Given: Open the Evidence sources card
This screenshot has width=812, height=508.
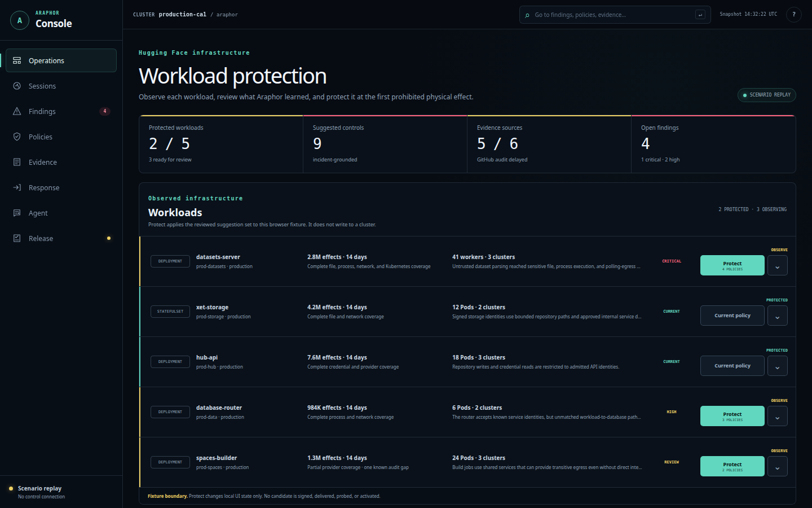Looking at the screenshot, I should (549, 144).
